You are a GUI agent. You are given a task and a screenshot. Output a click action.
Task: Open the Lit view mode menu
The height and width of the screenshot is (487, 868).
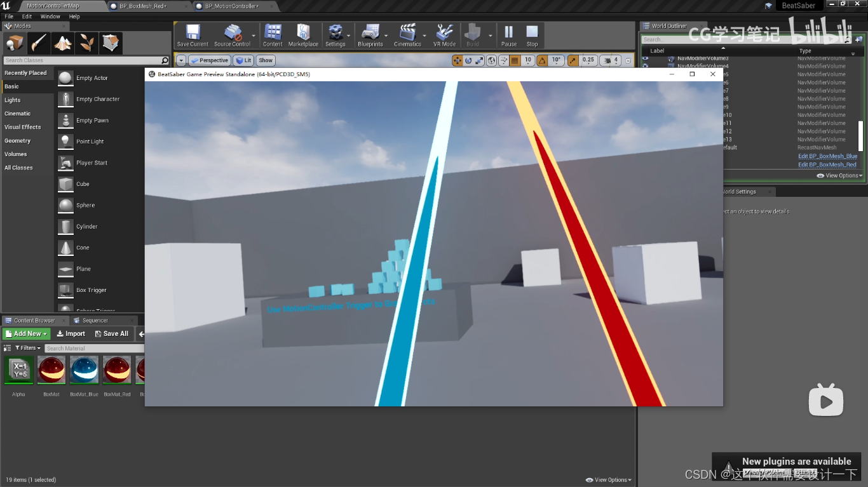[x=243, y=60]
